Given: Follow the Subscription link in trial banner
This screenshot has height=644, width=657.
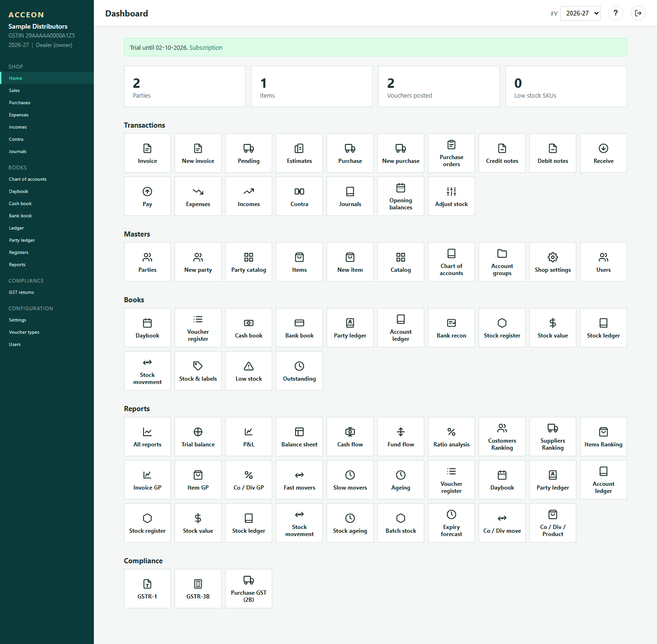Looking at the screenshot, I should [x=206, y=47].
